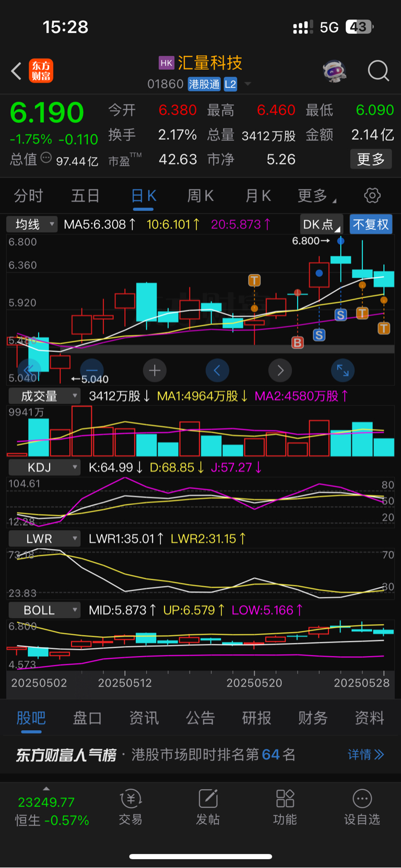Open the 功能 grid icon
The width and height of the screenshot is (401, 868).
285,799
